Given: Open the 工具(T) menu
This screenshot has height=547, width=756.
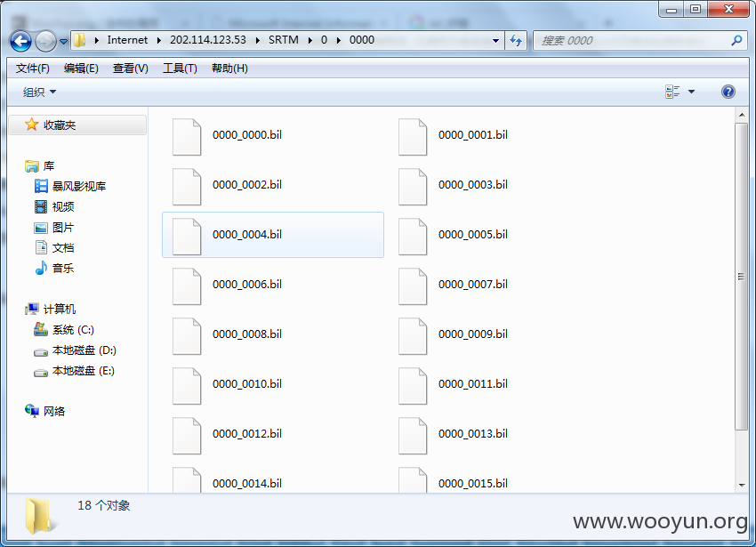Looking at the screenshot, I should [180, 68].
